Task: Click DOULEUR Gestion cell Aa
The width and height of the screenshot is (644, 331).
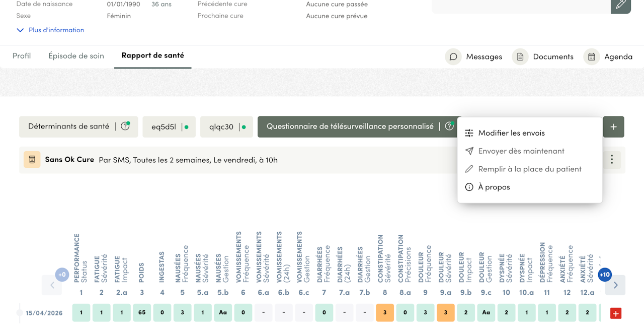Action: tap(486, 313)
